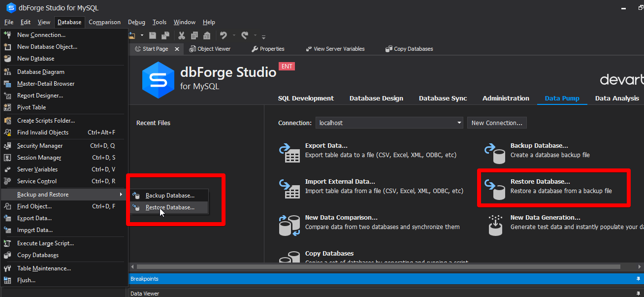Open the Database menu
Screen dimensions: 644x297
(x=69, y=22)
